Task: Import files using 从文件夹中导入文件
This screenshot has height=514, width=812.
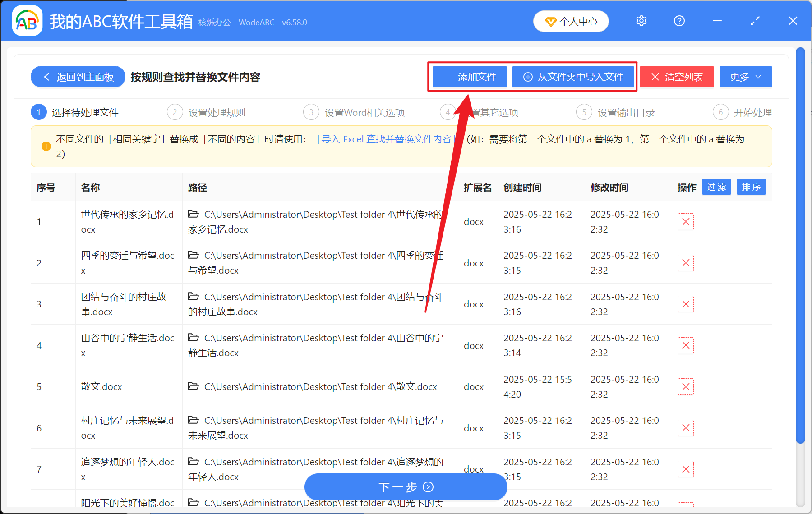Action: pos(573,77)
